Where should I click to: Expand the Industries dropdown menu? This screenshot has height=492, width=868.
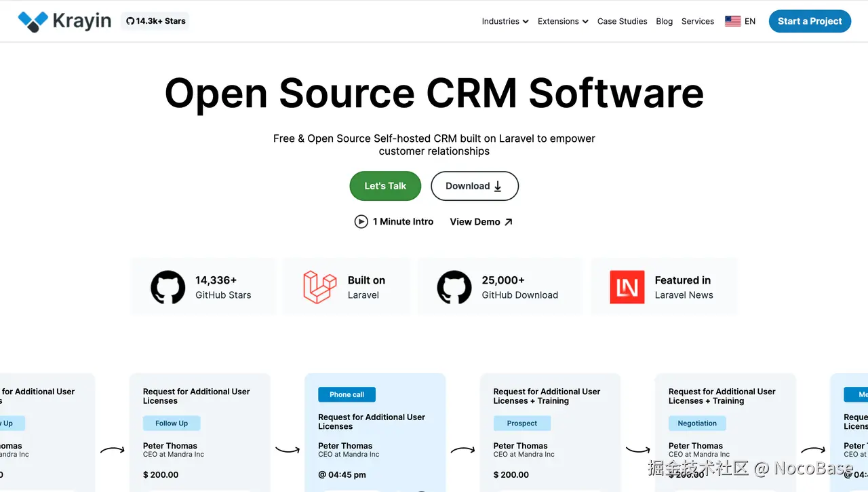(x=505, y=21)
